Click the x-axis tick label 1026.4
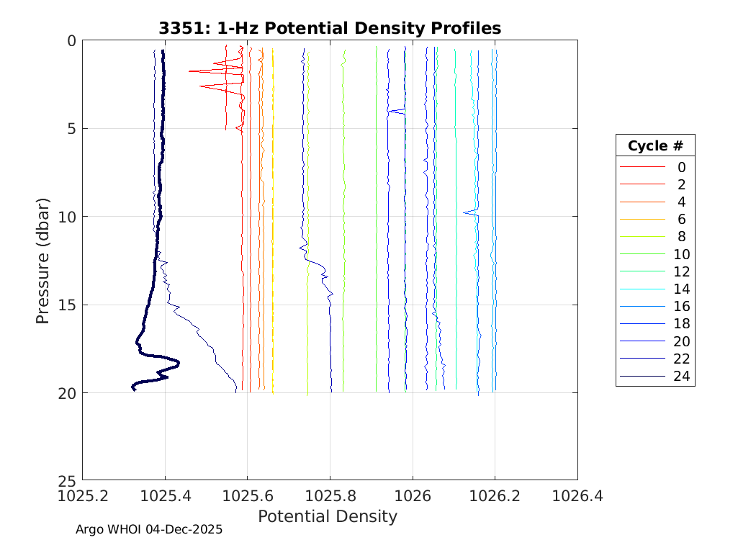This screenshot has height=540, width=756. 577,495
